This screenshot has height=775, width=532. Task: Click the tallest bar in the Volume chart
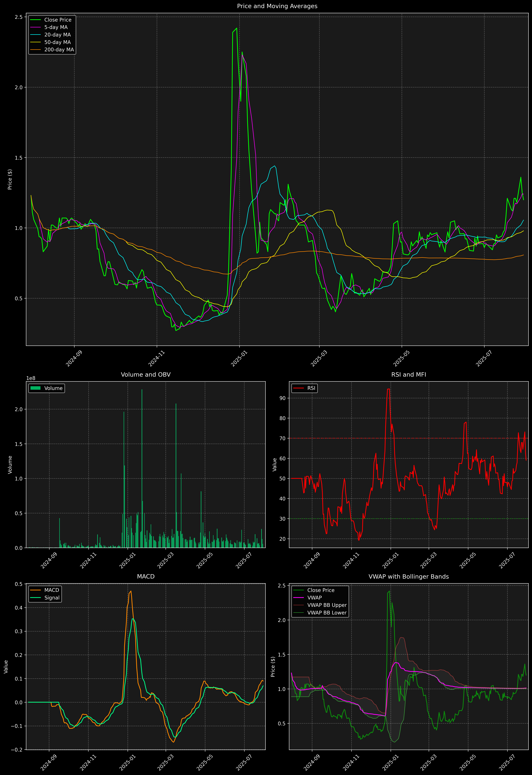click(x=142, y=469)
